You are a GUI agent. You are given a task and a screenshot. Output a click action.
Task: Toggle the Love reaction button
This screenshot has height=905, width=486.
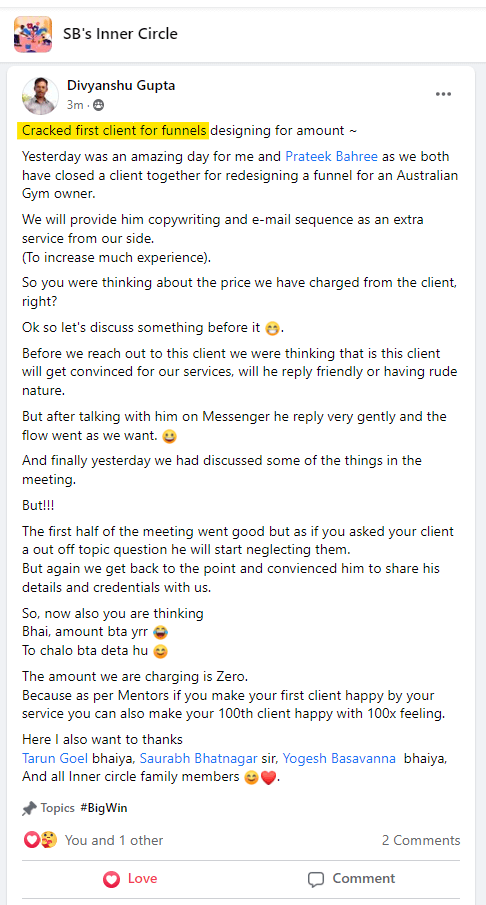(130, 879)
